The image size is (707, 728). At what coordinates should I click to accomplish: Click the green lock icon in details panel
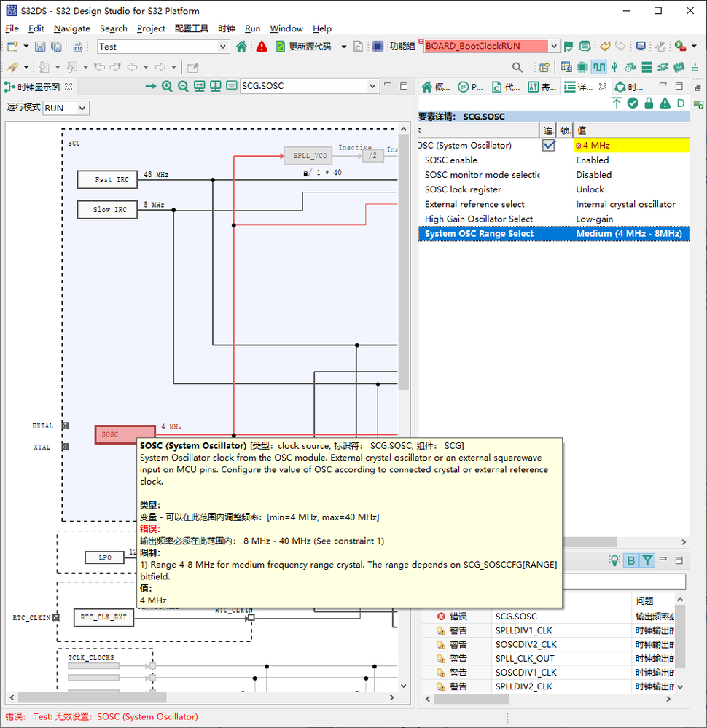coord(649,103)
